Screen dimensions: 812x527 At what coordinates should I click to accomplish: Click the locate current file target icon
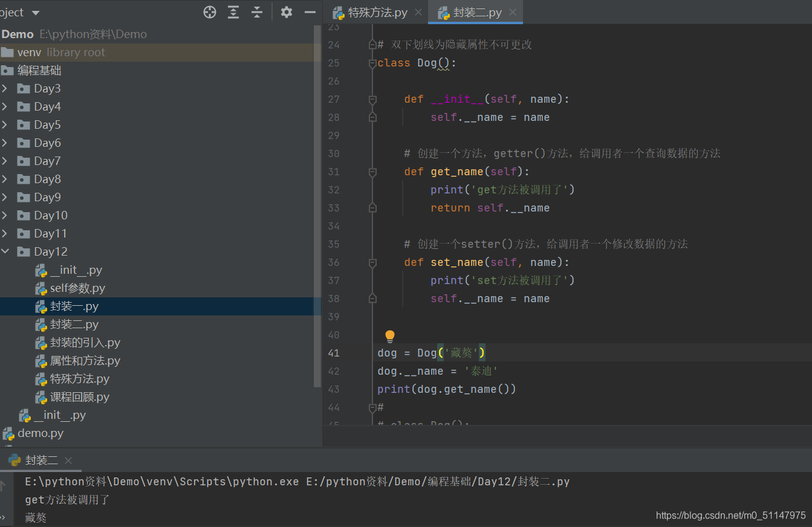tap(210, 12)
